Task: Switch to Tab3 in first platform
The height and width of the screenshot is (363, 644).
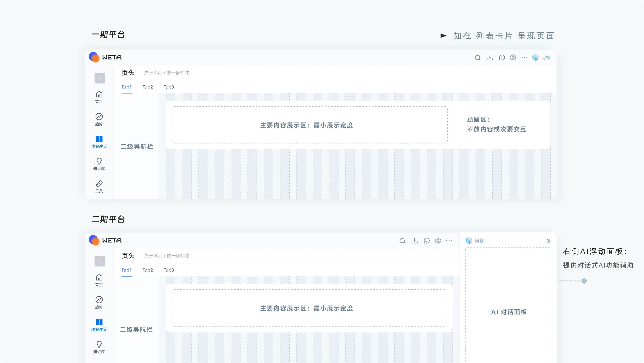Action: [x=169, y=87]
